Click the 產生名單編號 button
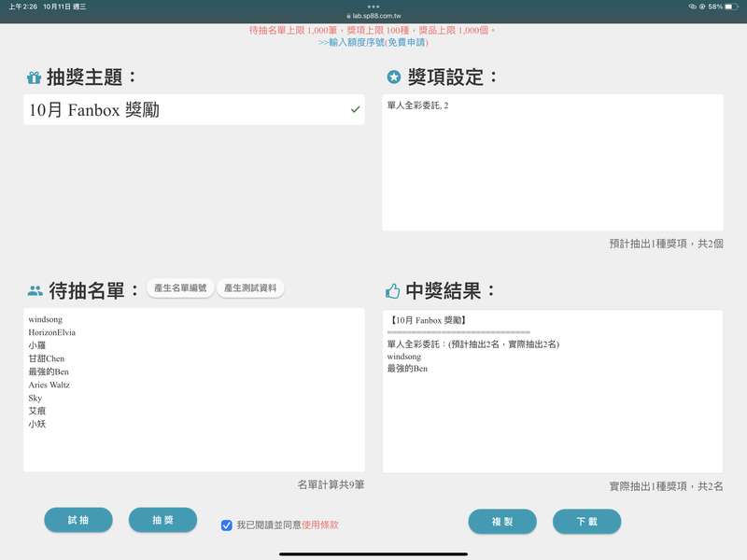This screenshot has width=747, height=560. click(180, 288)
